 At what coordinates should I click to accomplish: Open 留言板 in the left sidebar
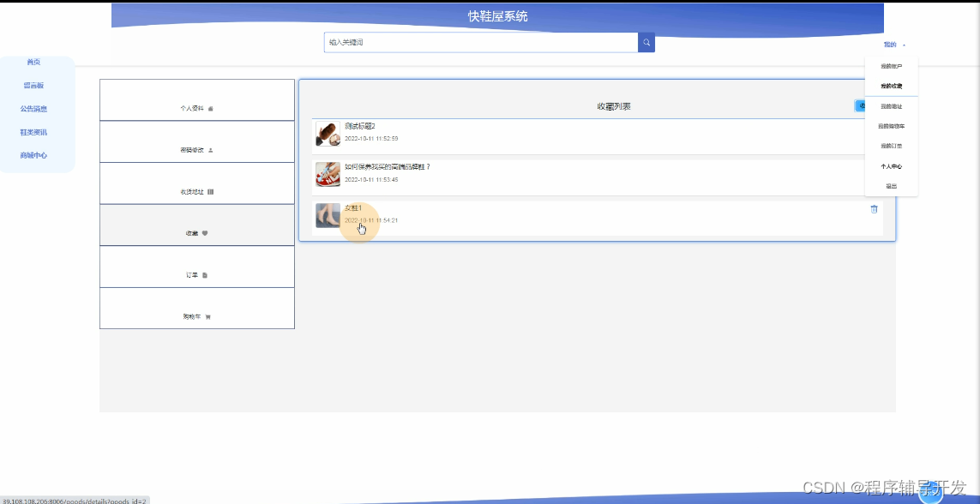pos(33,86)
